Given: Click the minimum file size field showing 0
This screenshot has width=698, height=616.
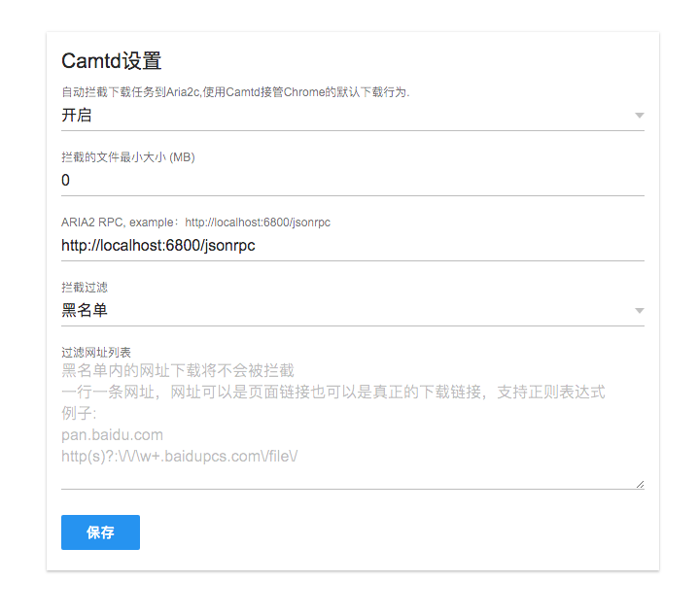Looking at the screenshot, I should pos(353,181).
